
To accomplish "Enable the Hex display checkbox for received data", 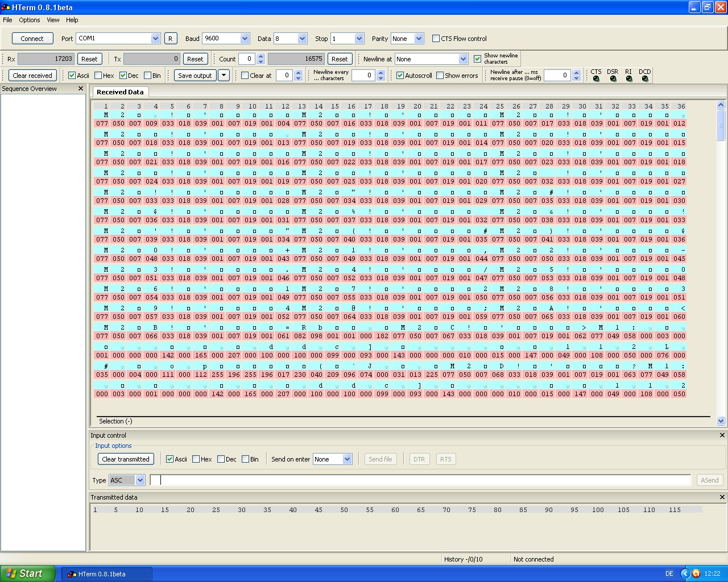I will 98,76.
